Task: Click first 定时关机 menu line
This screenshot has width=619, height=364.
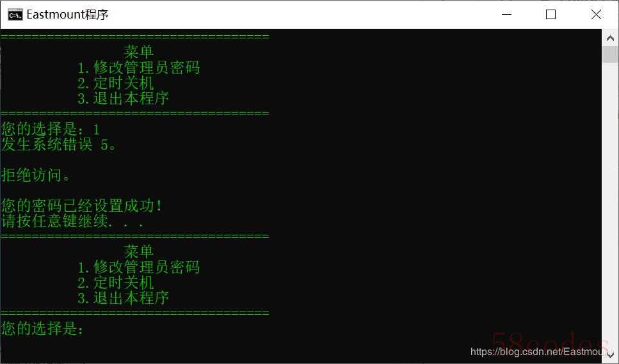Action: click(x=115, y=83)
